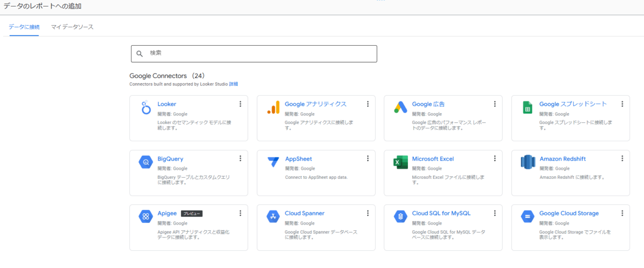Click the Google スプレッドシート green icon
The width and height of the screenshot is (644, 268).
click(528, 107)
